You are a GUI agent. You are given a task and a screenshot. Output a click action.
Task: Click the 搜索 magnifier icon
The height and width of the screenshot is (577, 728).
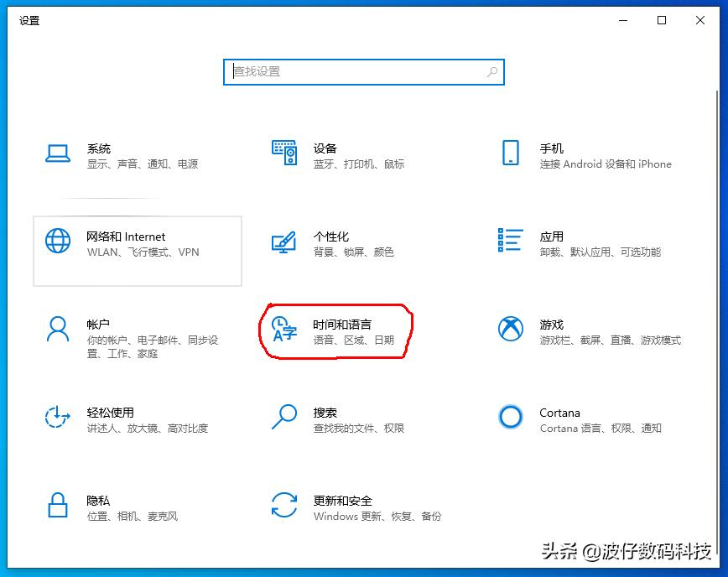click(x=284, y=417)
